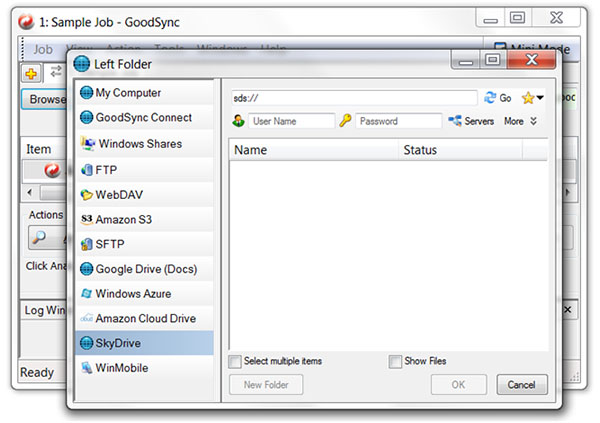Confirm with the OK button
This screenshot has width=600, height=423.
pos(458,385)
